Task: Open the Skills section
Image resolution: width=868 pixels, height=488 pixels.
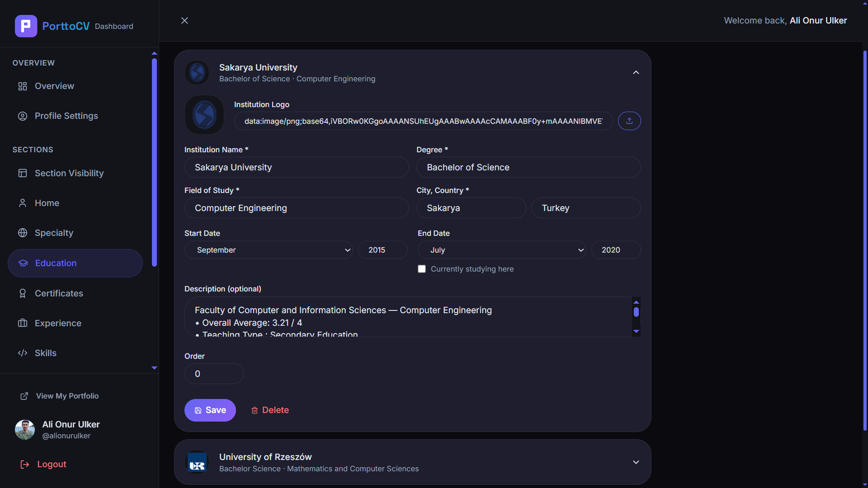Action: click(x=75, y=353)
